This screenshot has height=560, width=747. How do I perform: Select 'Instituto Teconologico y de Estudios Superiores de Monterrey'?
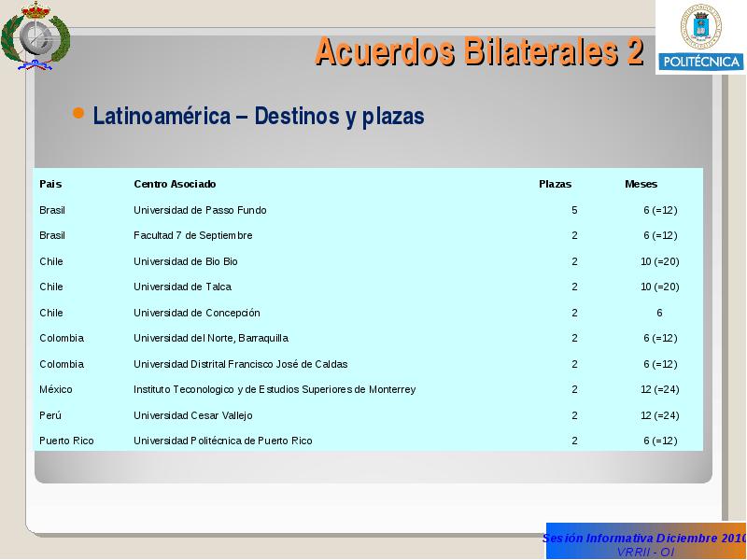(x=275, y=389)
